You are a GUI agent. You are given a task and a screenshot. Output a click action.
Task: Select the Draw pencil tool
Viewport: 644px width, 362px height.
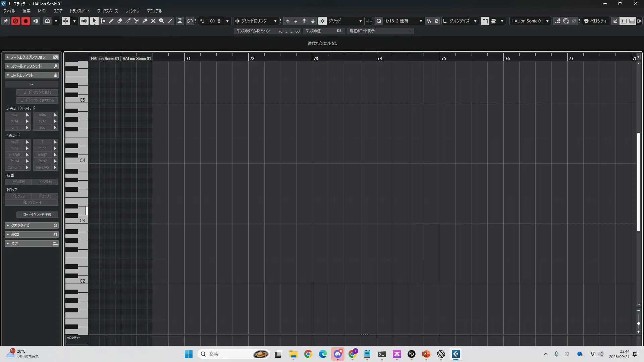click(111, 21)
